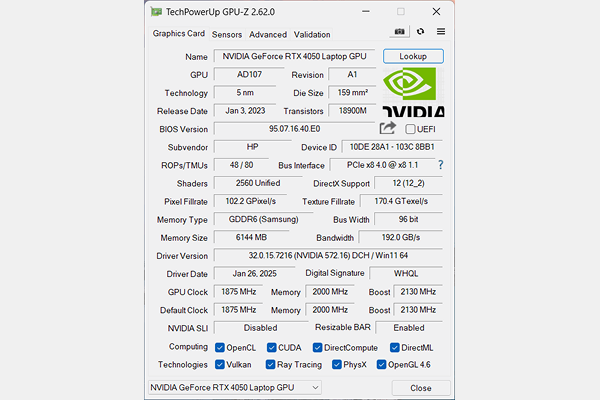
Task: Click the Lookup button
Action: click(x=413, y=56)
